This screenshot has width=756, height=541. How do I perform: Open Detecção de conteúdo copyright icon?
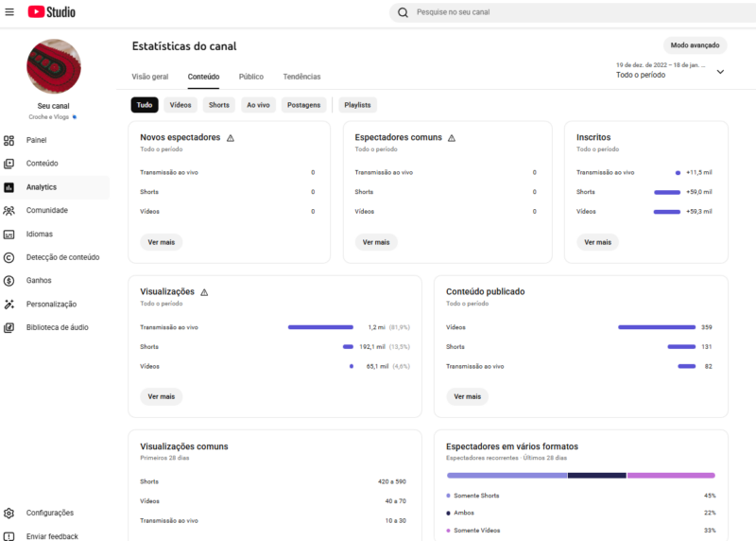9,257
